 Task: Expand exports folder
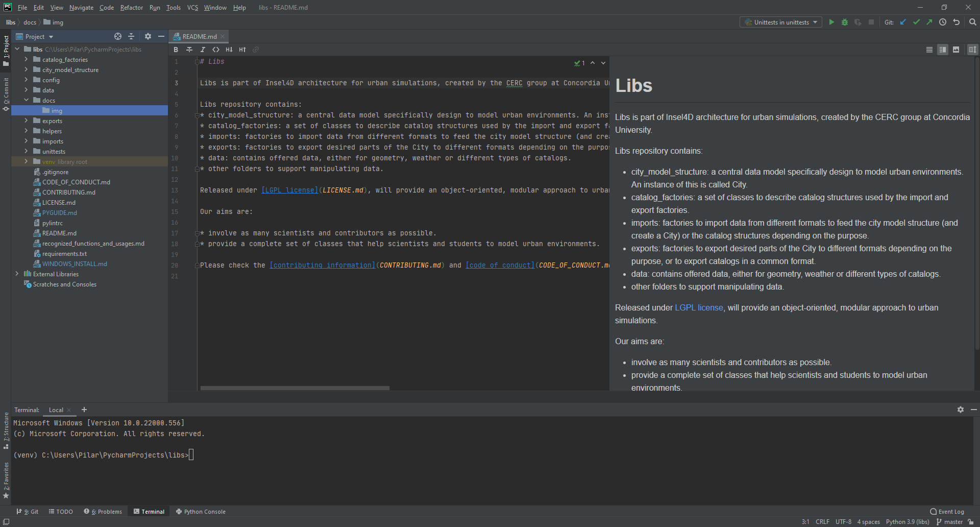26,121
